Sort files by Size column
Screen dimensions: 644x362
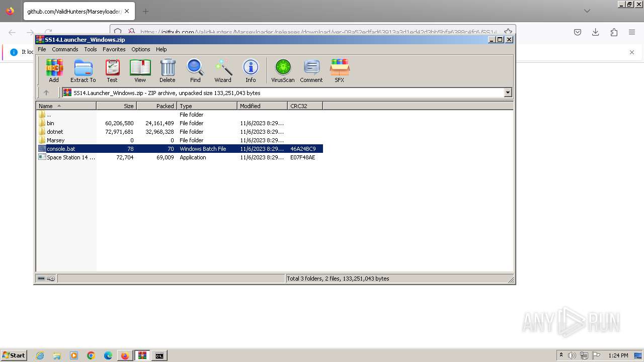[x=116, y=106]
